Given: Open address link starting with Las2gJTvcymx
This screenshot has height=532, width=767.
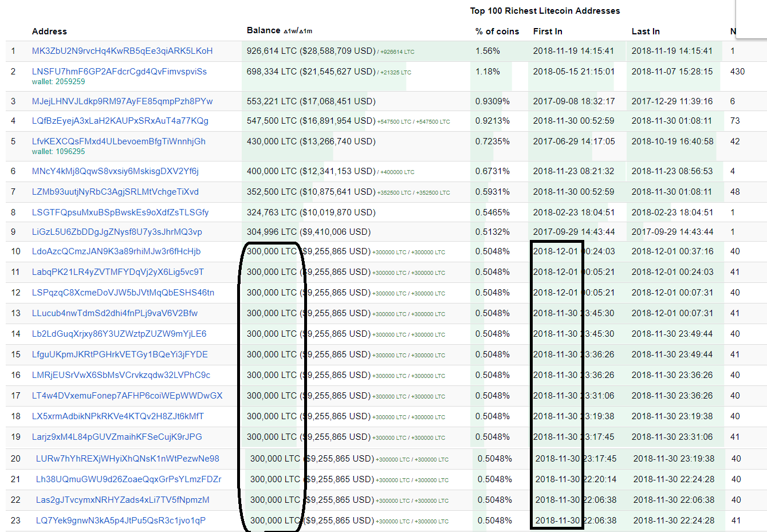Looking at the screenshot, I should 123,500.
